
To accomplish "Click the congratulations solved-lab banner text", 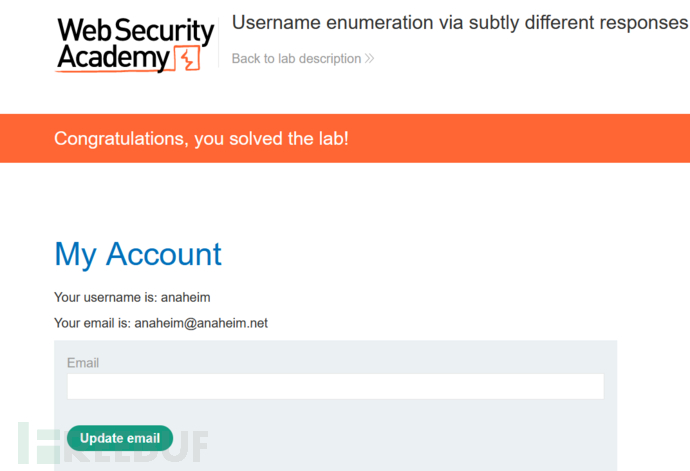I will tap(201, 138).
